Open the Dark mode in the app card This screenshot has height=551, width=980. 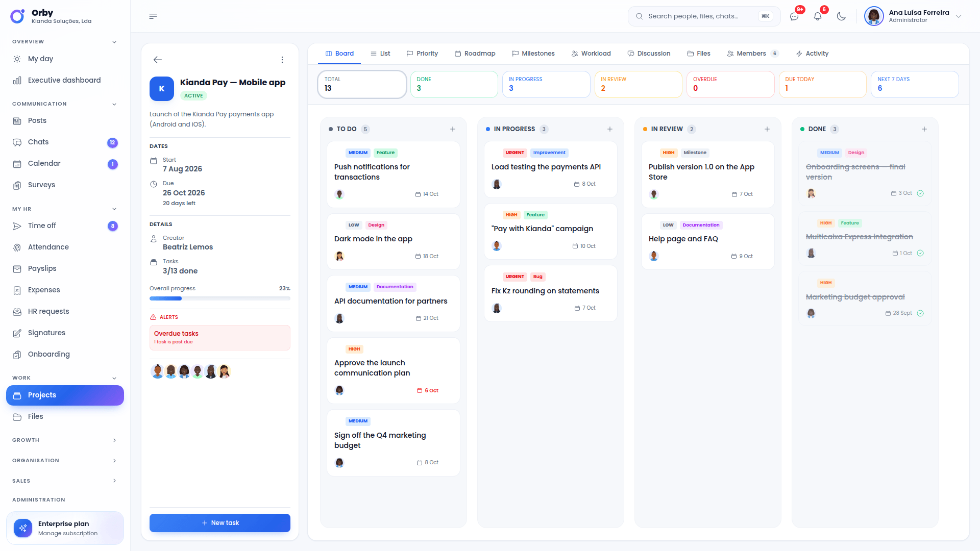click(x=393, y=241)
